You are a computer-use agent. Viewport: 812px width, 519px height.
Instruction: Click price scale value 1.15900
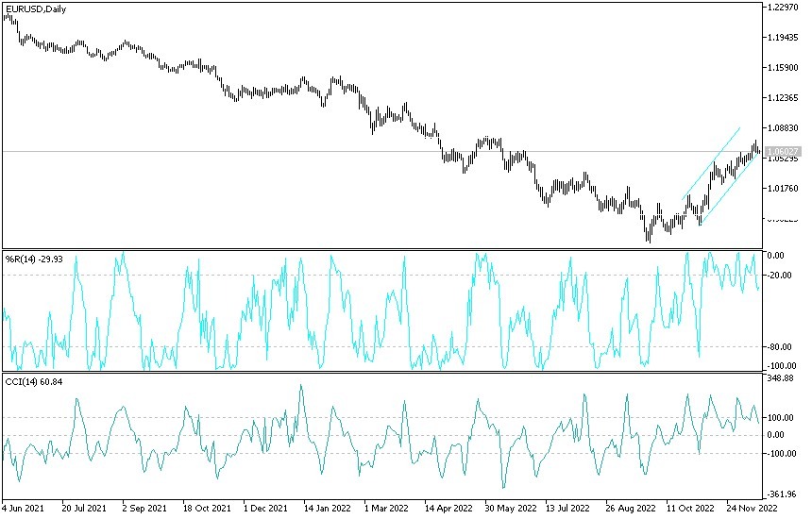pyautogui.click(x=783, y=68)
